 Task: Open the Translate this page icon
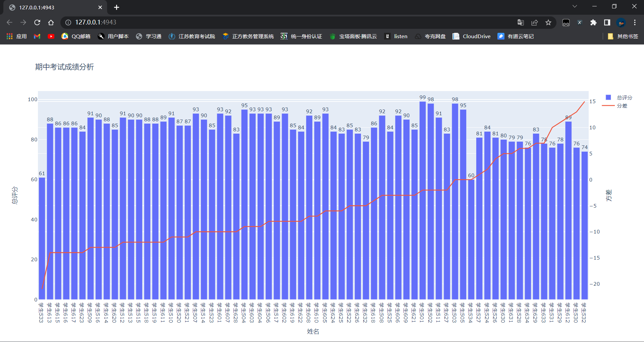point(521,22)
